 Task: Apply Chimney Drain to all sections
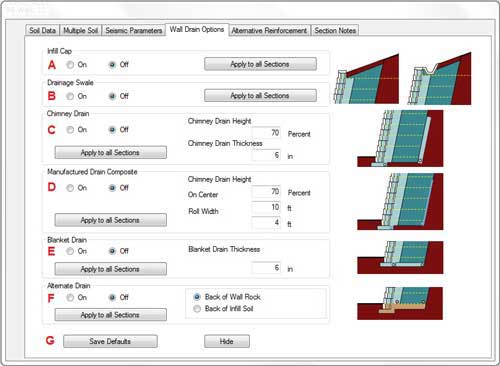[111, 152]
